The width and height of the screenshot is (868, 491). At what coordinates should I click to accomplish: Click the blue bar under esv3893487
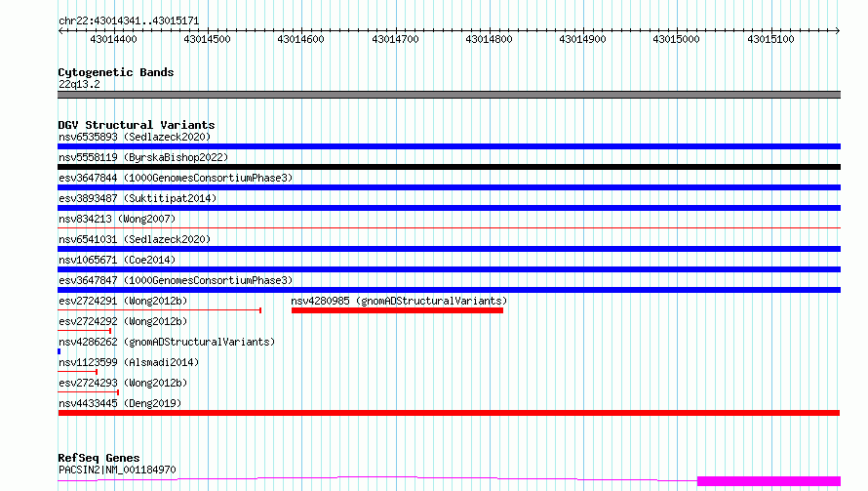coord(449,208)
